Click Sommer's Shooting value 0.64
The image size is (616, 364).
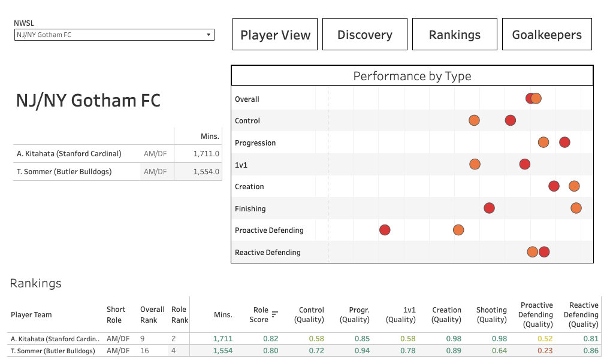[x=499, y=351]
